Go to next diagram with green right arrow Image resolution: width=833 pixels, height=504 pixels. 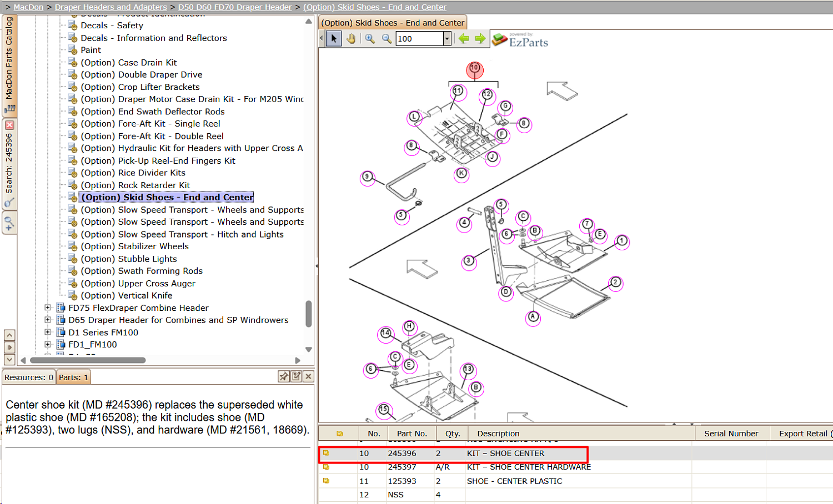[480, 38]
